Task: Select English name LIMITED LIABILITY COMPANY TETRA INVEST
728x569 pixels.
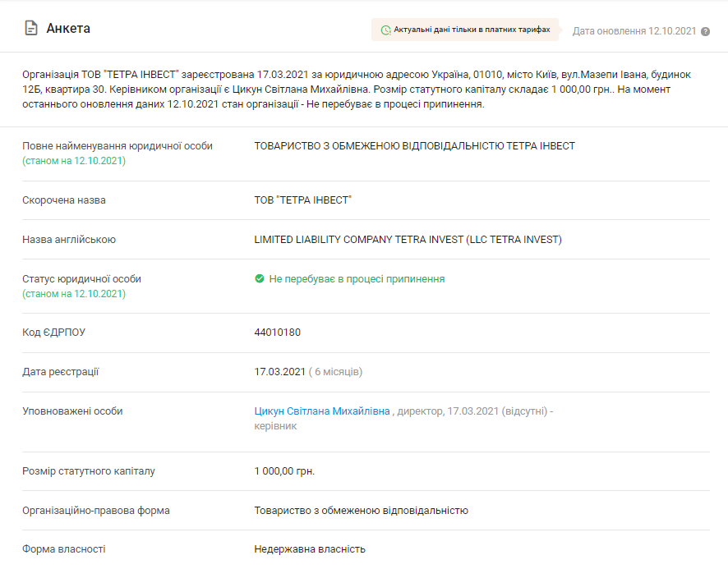Action: (408, 240)
